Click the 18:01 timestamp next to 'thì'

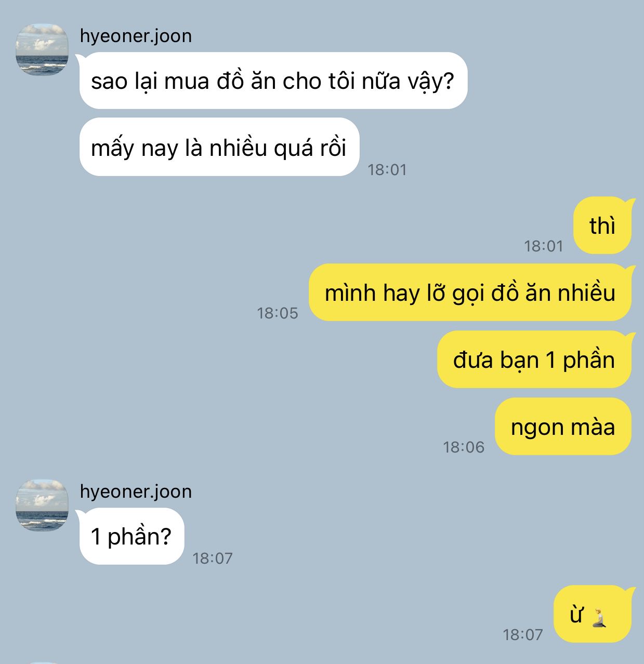click(544, 246)
